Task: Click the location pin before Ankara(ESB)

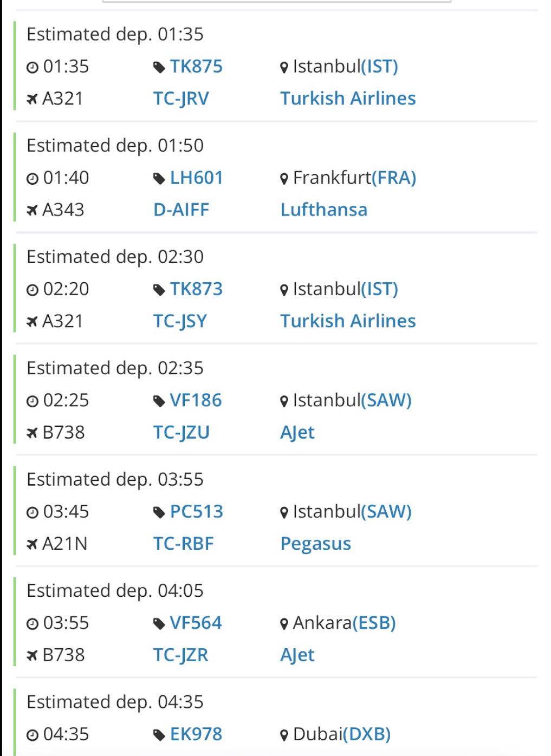Action: (284, 624)
